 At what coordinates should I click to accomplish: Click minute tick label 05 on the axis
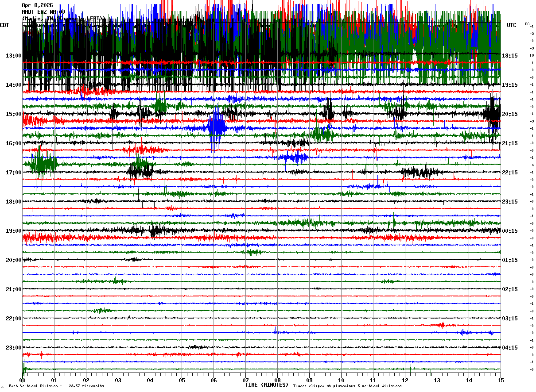coord(182,380)
